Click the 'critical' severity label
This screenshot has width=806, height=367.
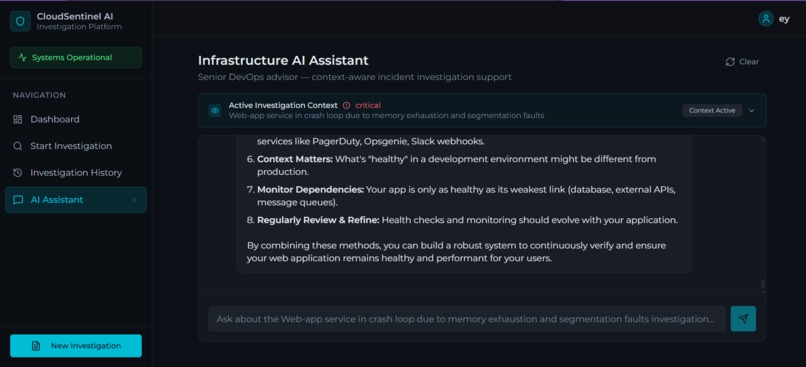(368, 105)
